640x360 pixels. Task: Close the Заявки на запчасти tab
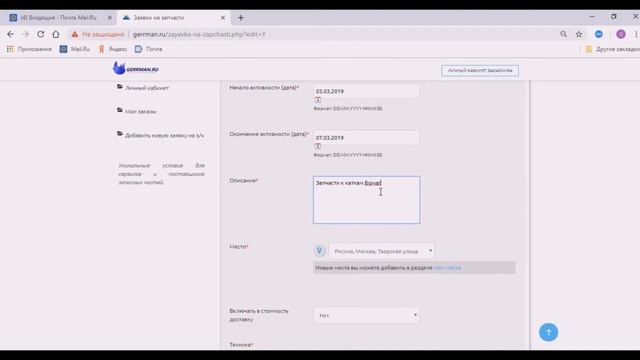coord(223,18)
